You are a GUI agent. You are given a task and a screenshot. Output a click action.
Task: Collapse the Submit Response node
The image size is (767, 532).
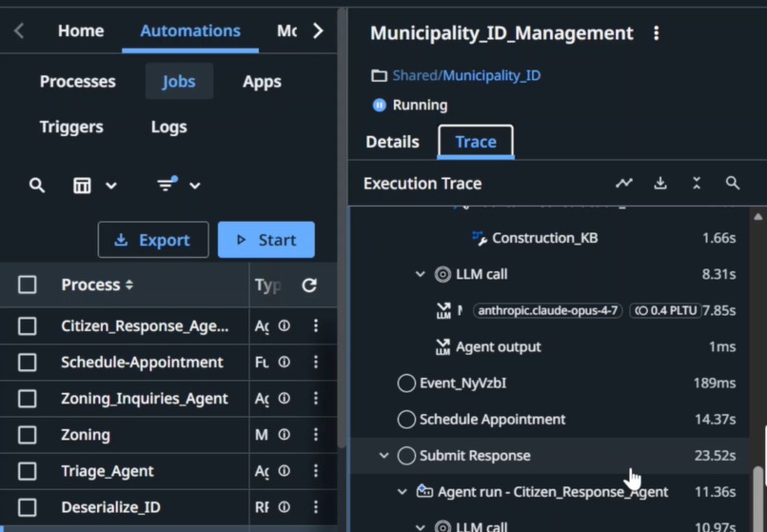coord(384,456)
